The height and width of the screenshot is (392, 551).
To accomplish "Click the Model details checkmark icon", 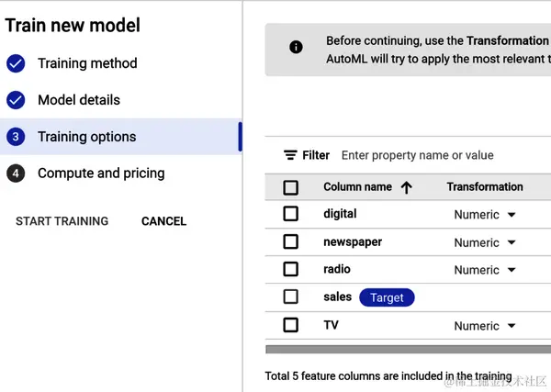I will [16, 100].
